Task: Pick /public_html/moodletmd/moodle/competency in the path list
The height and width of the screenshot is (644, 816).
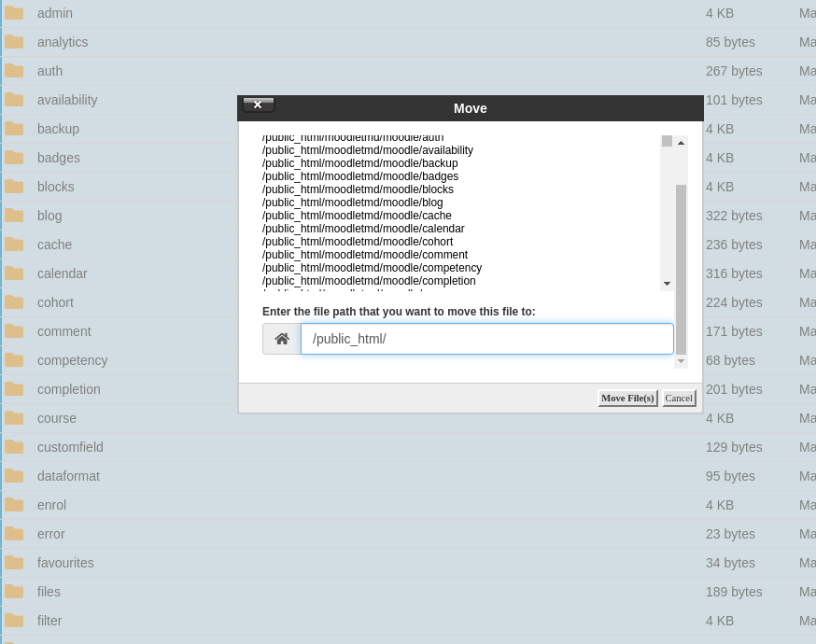Action: click(x=372, y=268)
